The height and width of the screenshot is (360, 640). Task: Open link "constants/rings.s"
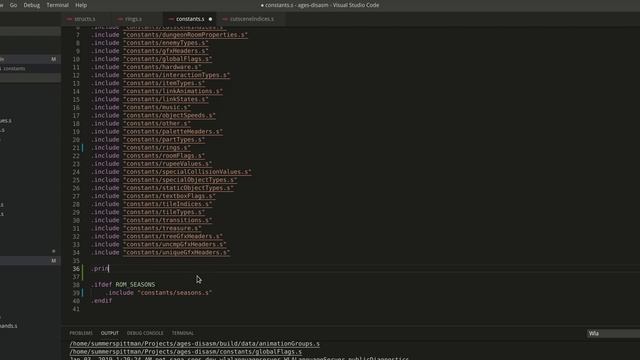(157, 148)
